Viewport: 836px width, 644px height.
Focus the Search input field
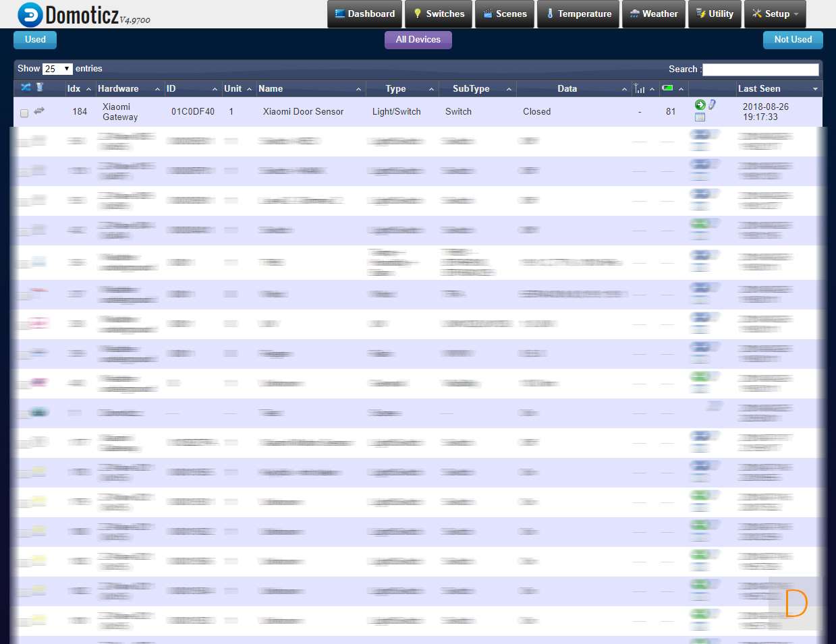[760, 69]
